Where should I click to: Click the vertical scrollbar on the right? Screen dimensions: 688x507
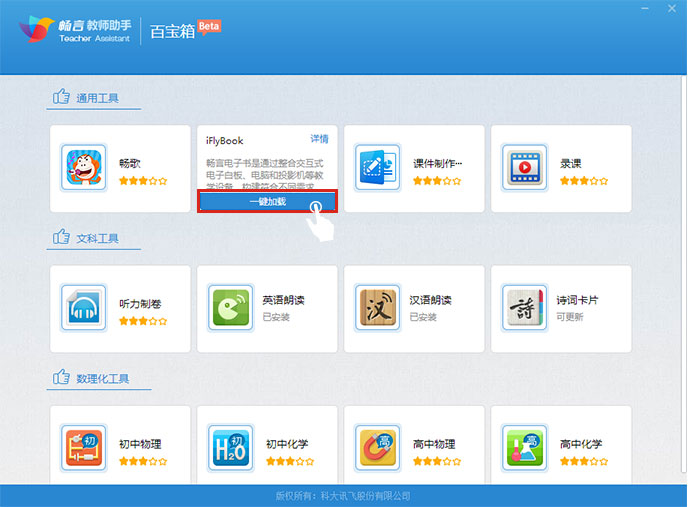pyautogui.click(x=684, y=274)
